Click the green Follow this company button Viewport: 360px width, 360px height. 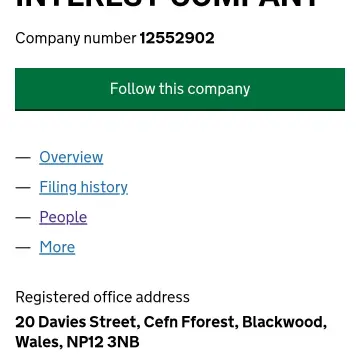tap(180, 89)
